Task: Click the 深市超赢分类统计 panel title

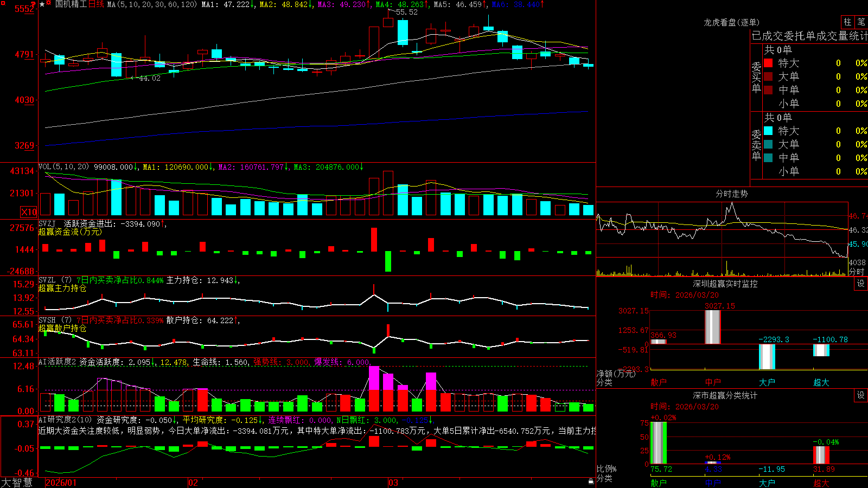Action: 725,395
